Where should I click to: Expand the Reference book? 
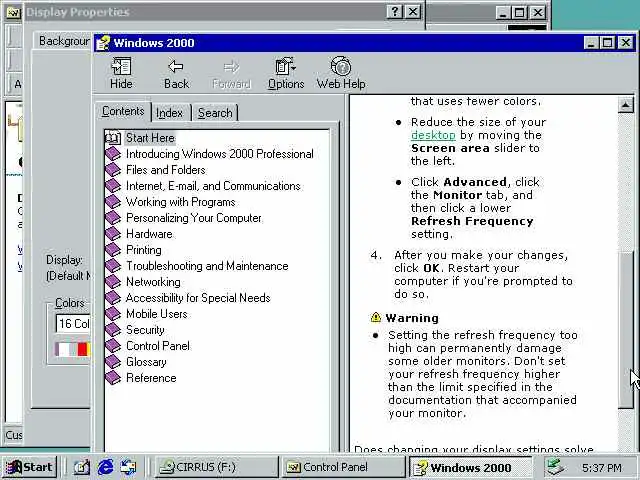click(151, 378)
